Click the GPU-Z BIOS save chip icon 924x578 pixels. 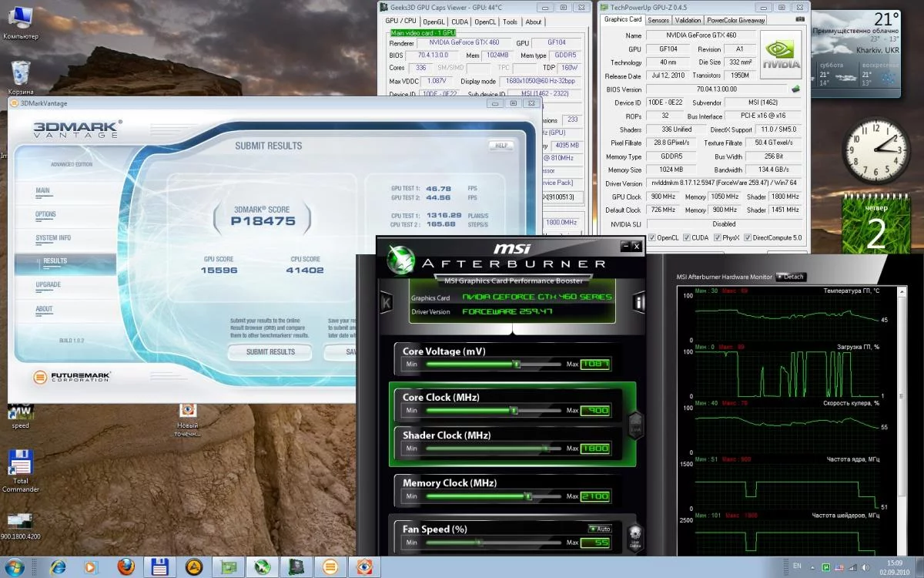tap(795, 89)
